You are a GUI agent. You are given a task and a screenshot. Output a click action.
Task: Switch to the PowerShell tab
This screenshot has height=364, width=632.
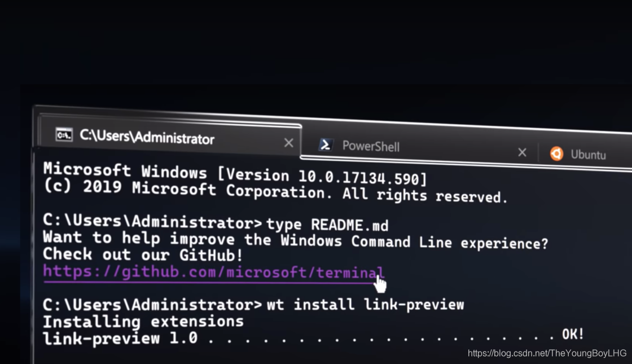point(419,147)
